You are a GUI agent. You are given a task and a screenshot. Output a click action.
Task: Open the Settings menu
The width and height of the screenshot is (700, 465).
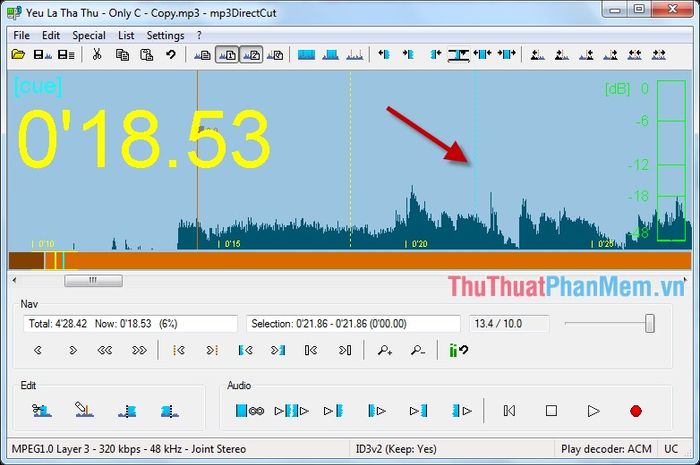tap(165, 35)
